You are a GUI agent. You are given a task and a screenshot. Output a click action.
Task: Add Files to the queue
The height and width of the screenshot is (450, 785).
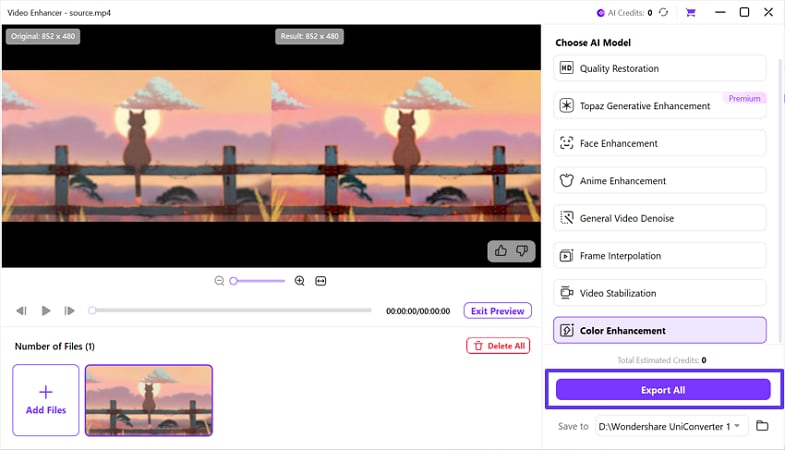click(x=46, y=400)
